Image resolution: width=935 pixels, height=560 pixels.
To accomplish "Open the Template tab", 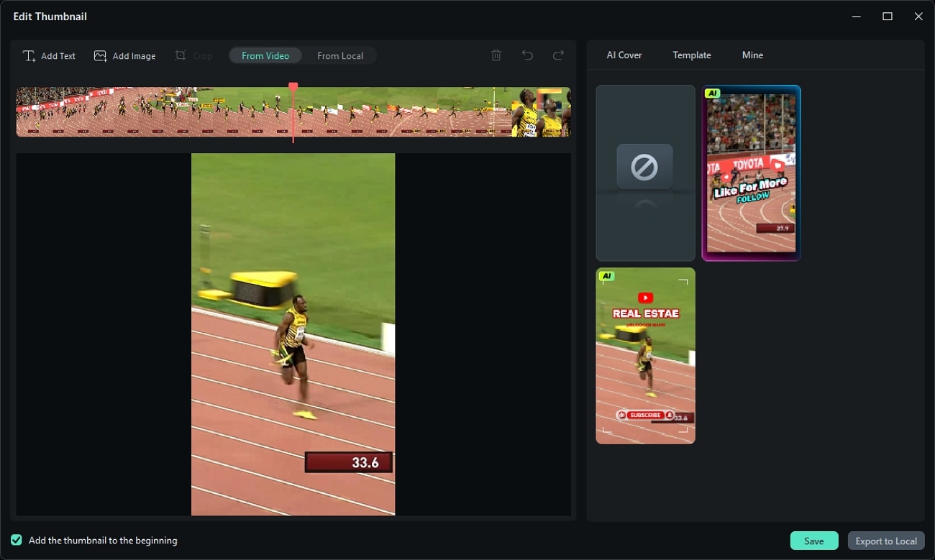I will tap(692, 55).
